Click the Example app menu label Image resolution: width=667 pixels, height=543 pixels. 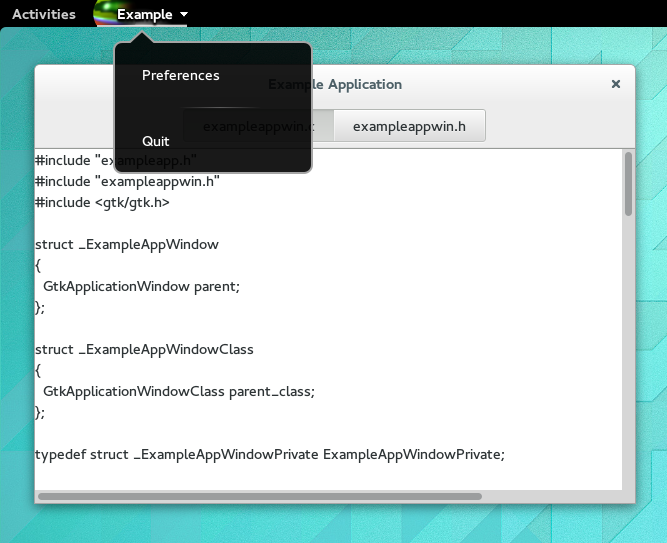coord(144,15)
